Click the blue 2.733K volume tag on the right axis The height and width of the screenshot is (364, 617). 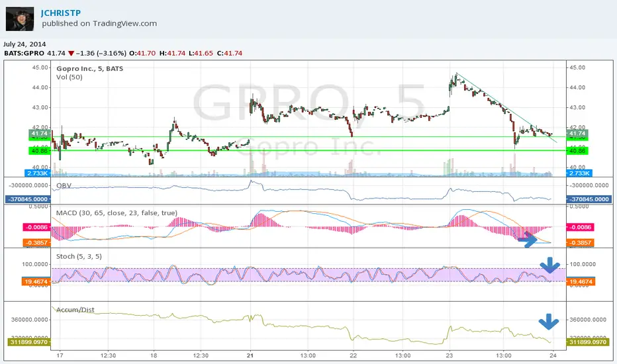(579, 173)
